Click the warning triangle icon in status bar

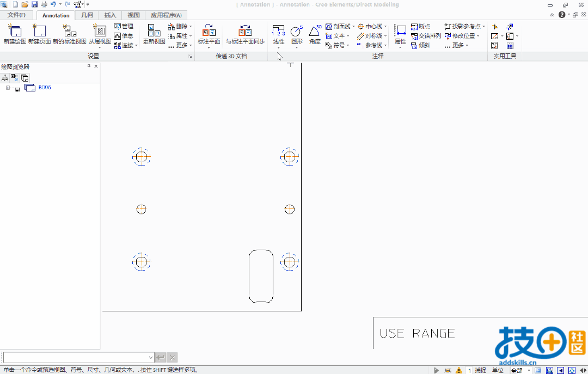458,370
